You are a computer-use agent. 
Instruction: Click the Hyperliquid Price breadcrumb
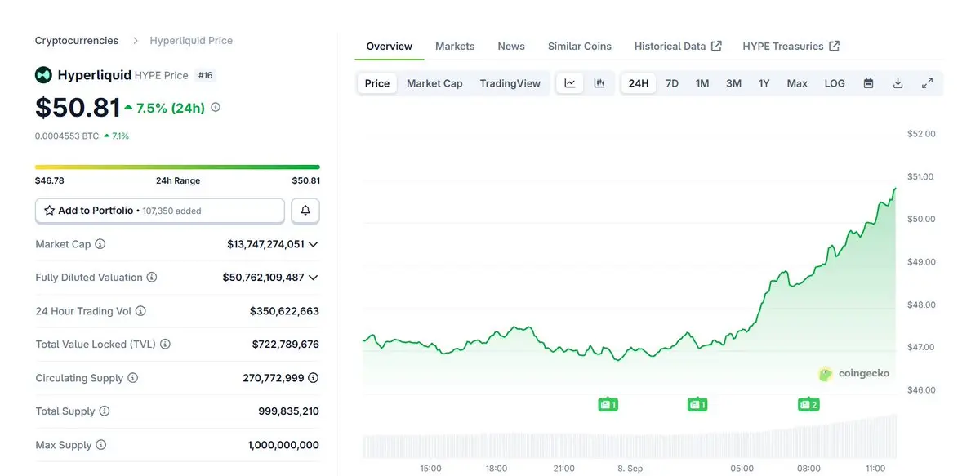191,41
